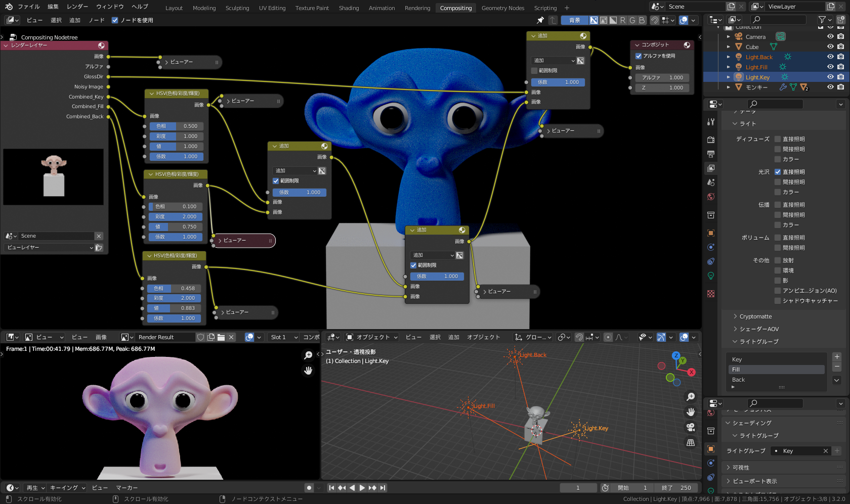The width and height of the screenshot is (850, 504).
Task: Enable the シャドウキャッチャー pass checkbox
Action: pos(778,301)
